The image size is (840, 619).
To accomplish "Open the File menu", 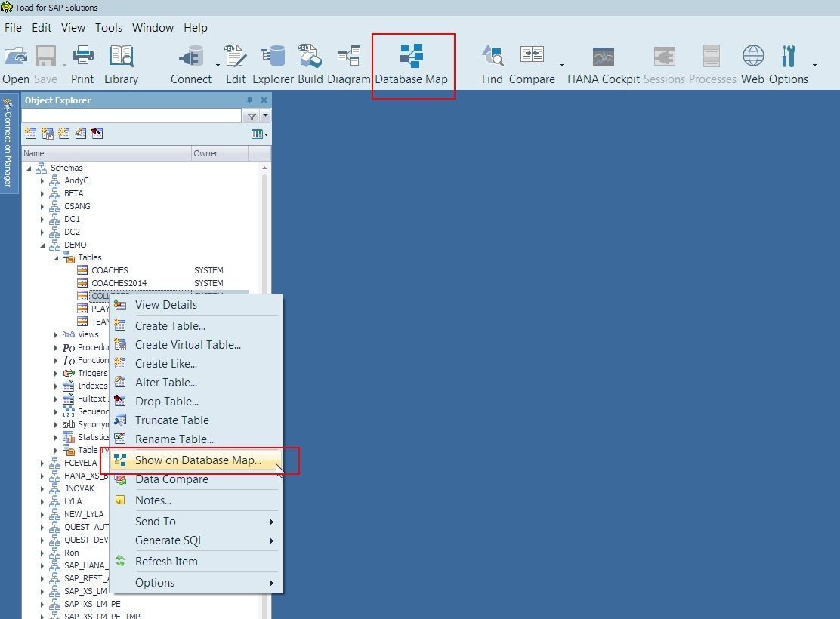I will [13, 28].
